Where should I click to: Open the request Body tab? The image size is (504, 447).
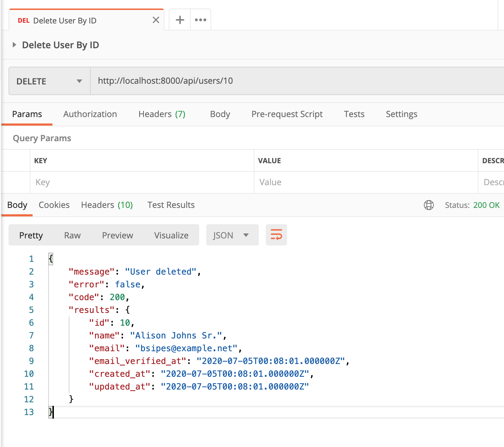(220, 114)
